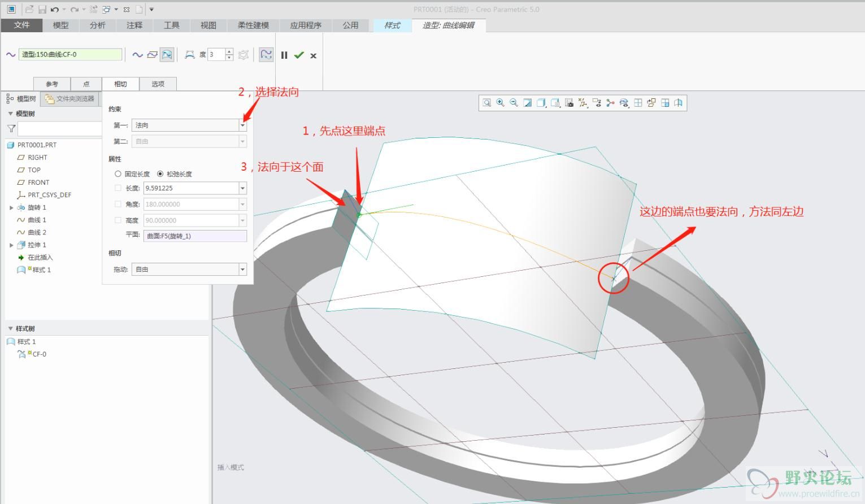Click the Zoom In magnifier icon

click(x=500, y=103)
